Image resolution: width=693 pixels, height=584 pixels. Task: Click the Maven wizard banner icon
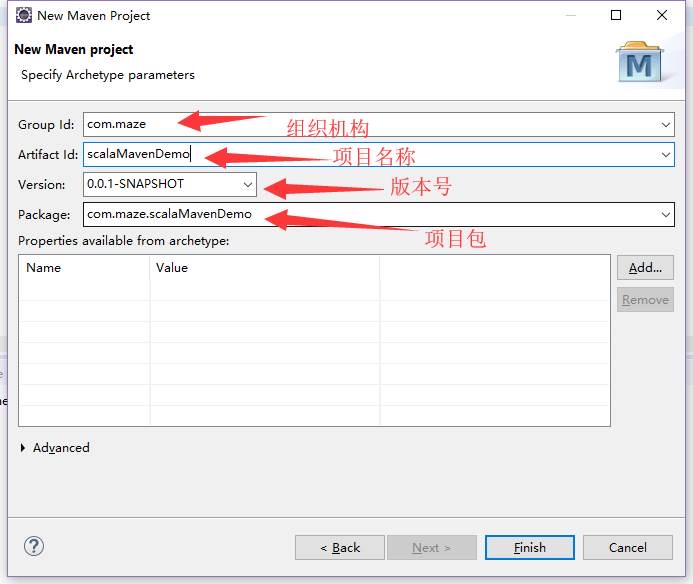[x=639, y=64]
